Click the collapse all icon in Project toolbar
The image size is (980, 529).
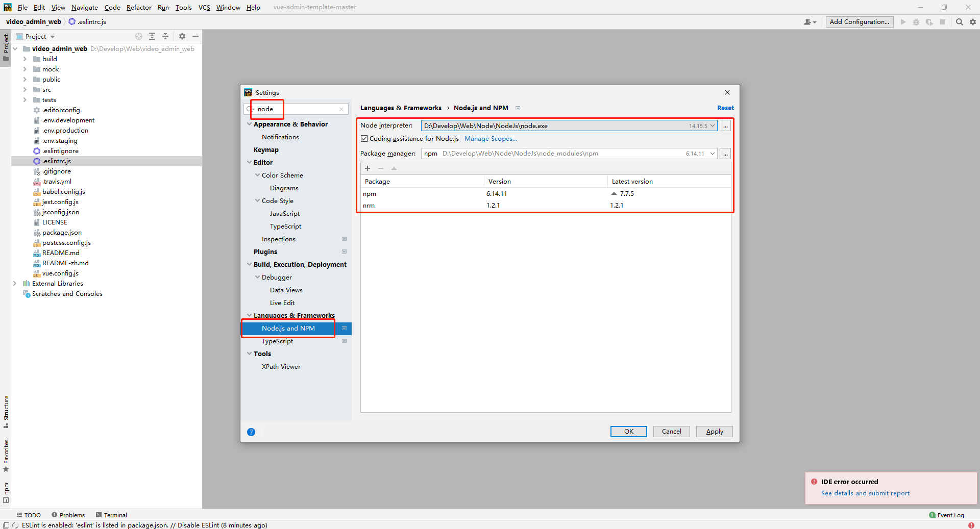pos(165,36)
